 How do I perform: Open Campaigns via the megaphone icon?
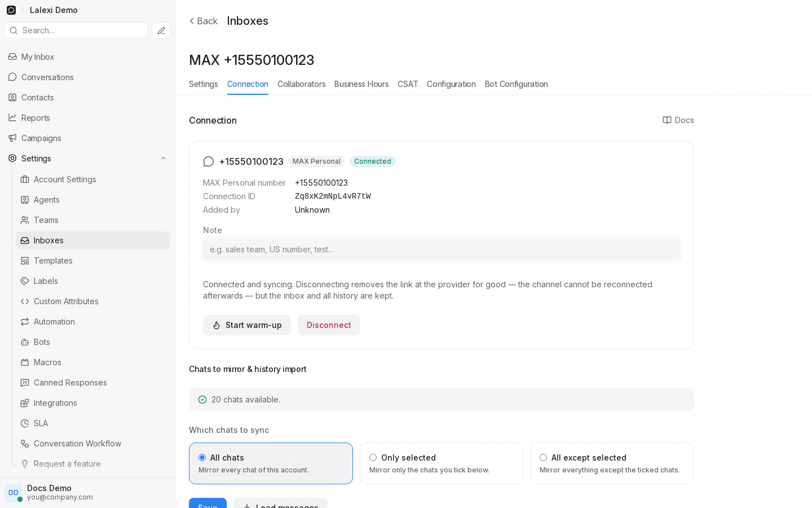pos(12,138)
